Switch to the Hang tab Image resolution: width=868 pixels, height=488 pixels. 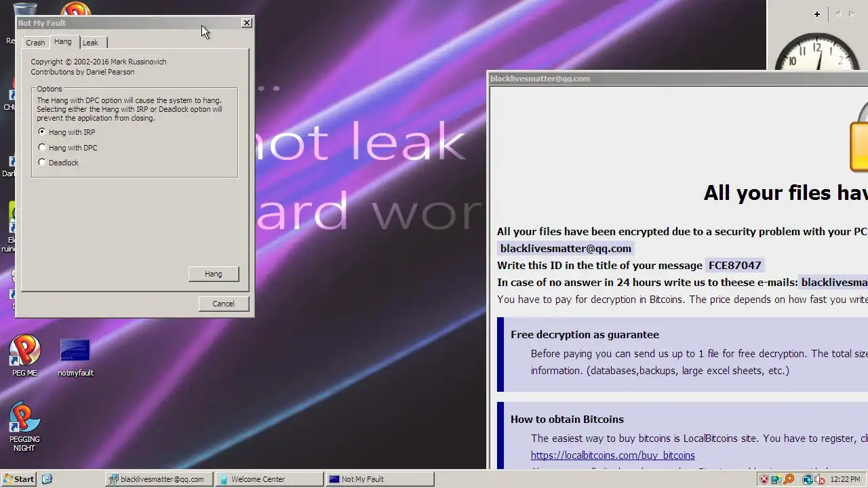click(63, 42)
